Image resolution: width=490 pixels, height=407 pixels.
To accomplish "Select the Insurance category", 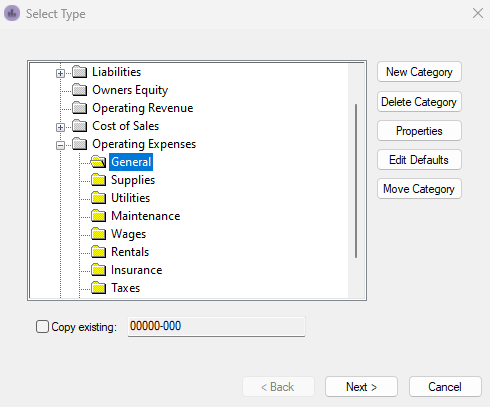I will click(x=137, y=270).
